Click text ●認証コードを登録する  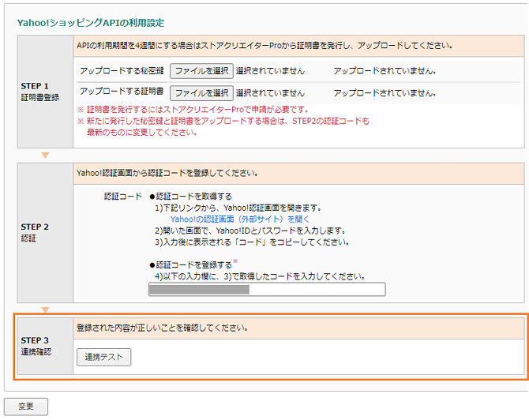pyautogui.click(x=190, y=264)
